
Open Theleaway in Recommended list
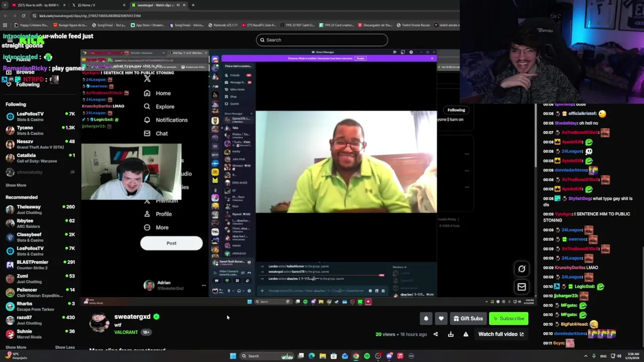[40, 210]
